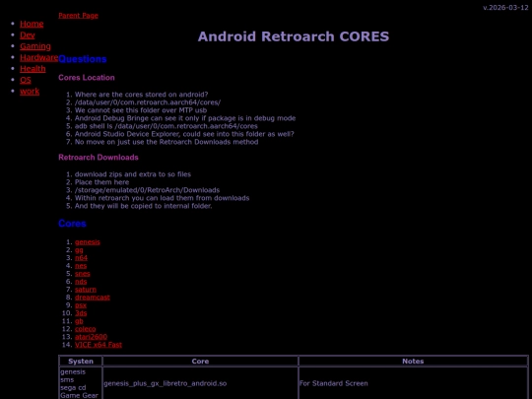This screenshot has height=399, width=532.
Task: Jump to the genesis core link
Action: point(88,242)
